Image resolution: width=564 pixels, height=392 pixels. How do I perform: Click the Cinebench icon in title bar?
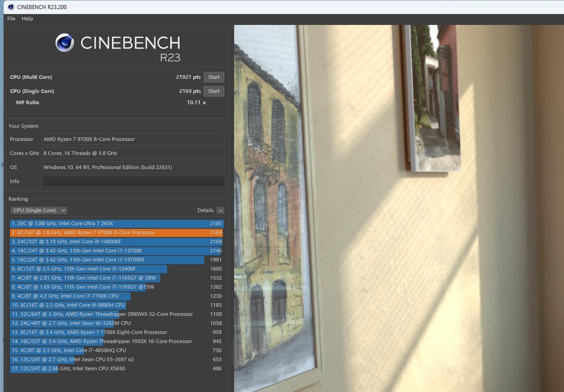(x=11, y=7)
